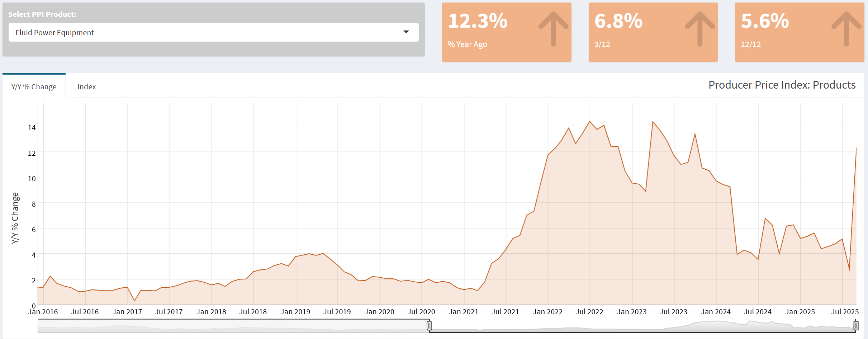The height and width of the screenshot is (339, 868).
Task: Select the Y/Y % Change tab
Action: [x=34, y=87]
